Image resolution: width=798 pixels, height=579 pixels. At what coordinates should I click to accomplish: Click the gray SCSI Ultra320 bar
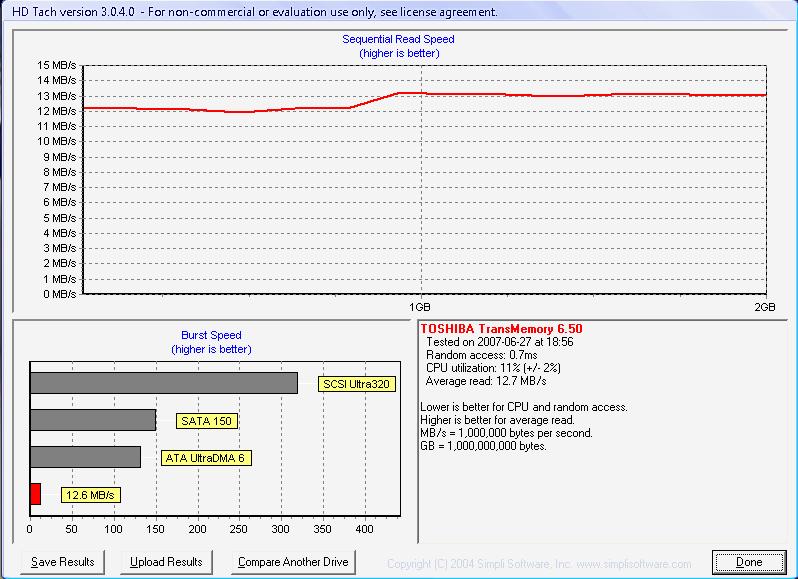pyautogui.click(x=163, y=383)
